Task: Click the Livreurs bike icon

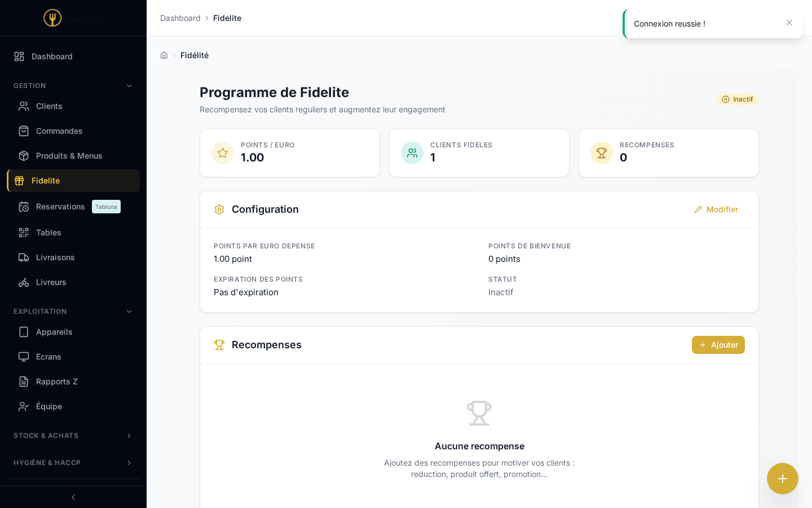Action: [x=24, y=282]
